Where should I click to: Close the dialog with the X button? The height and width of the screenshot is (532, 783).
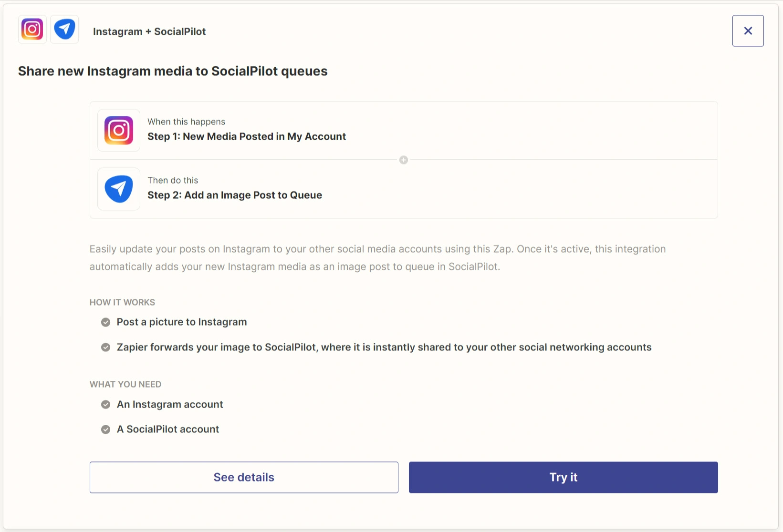(748, 31)
